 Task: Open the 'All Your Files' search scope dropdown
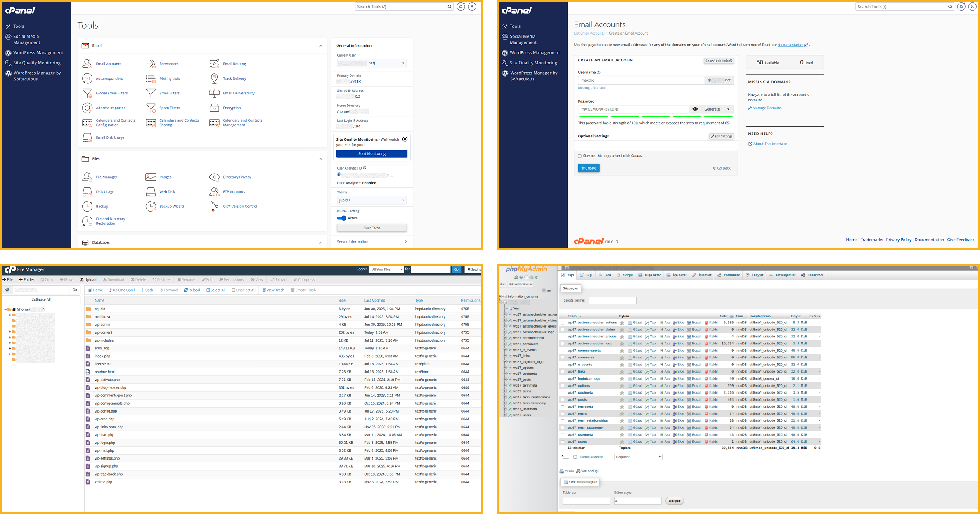click(x=386, y=269)
